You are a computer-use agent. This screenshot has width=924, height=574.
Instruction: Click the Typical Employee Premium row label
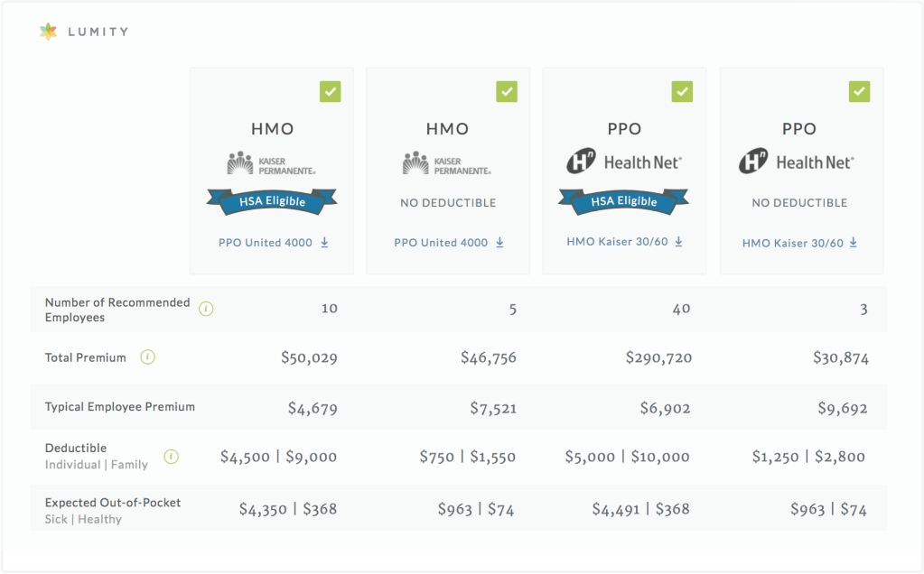120,407
